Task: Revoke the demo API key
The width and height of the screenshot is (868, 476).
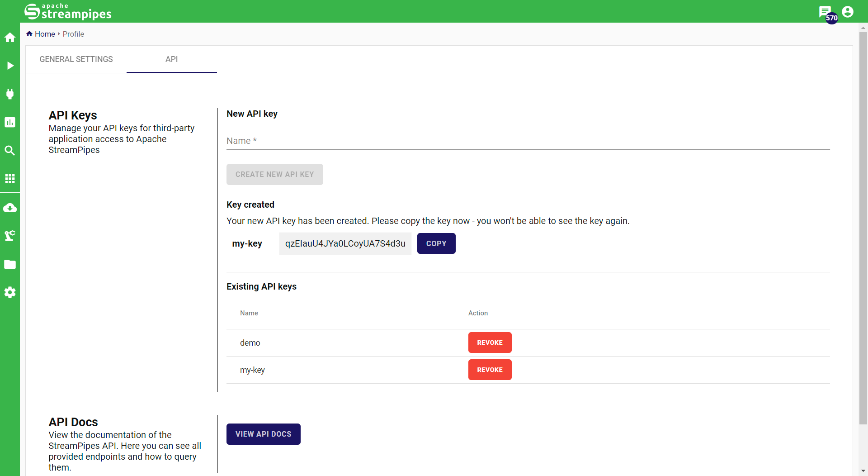Action: [490, 343]
